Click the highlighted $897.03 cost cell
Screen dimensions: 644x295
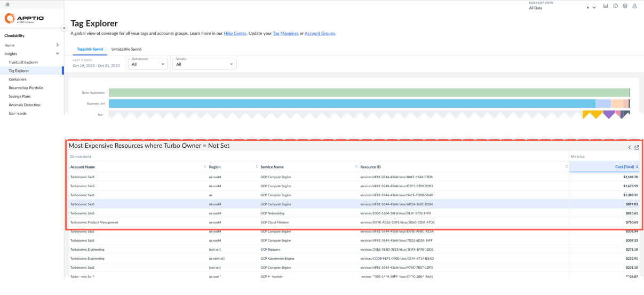click(632, 204)
